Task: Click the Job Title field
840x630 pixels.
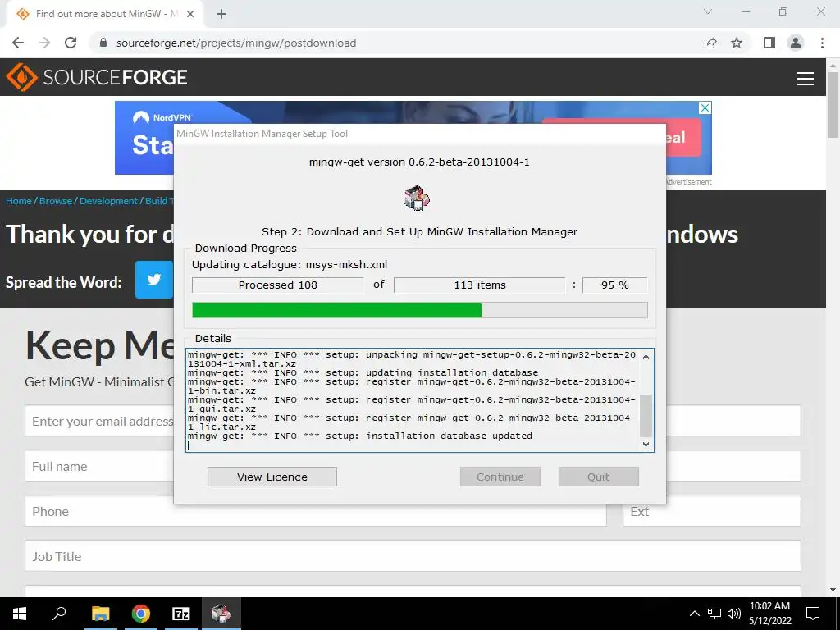Action: (413, 556)
